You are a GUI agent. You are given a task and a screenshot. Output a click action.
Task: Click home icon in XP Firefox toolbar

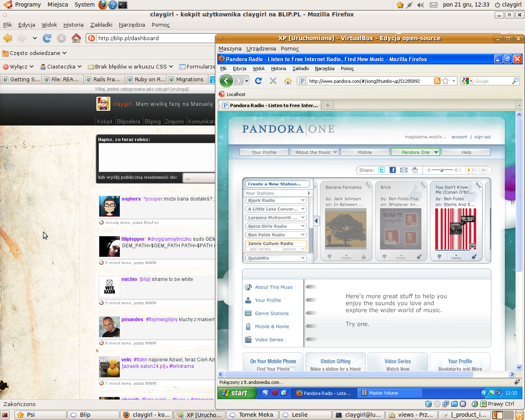[x=288, y=81]
